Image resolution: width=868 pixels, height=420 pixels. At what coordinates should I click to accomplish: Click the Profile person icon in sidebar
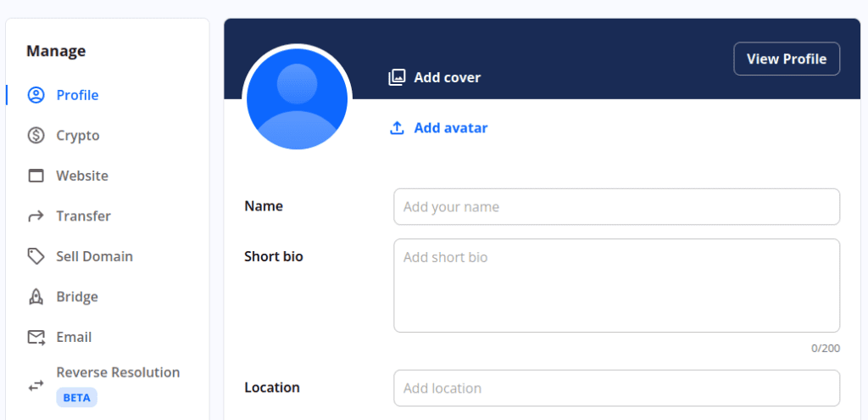pyautogui.click(x=36, y=95)
